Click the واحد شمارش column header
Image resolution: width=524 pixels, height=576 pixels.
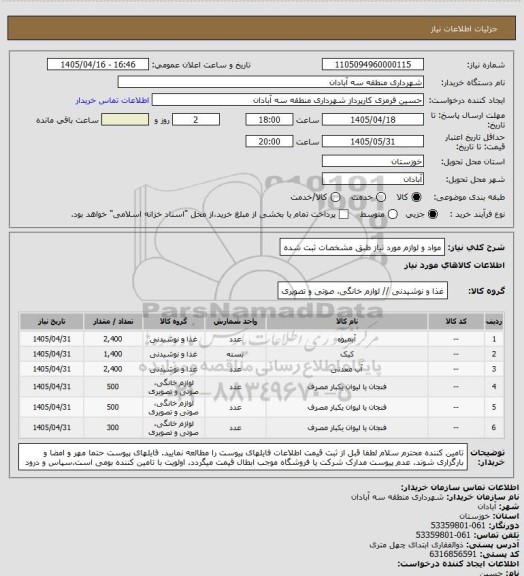click(235, 321)
